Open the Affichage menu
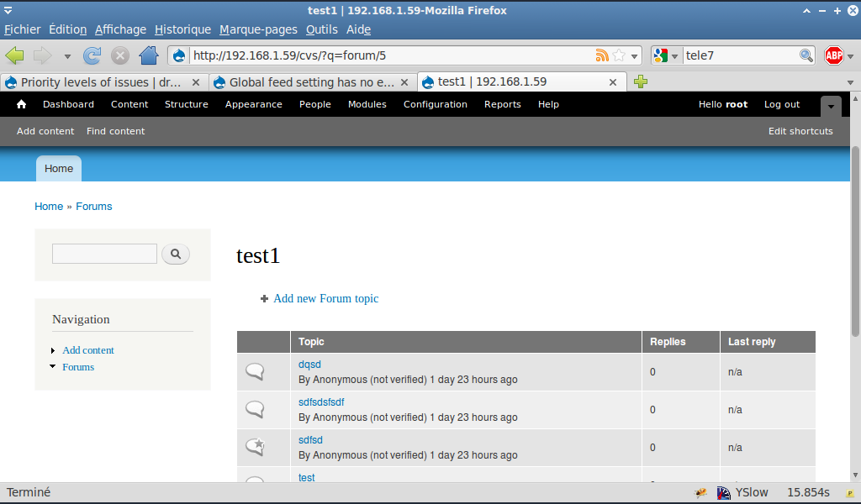Image resolution: width=861 pixels, height=504 pixels. pos(120,29)
